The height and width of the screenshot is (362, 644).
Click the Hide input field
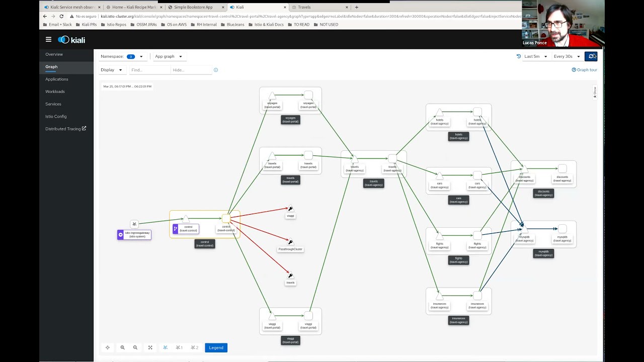click(191, 70)
